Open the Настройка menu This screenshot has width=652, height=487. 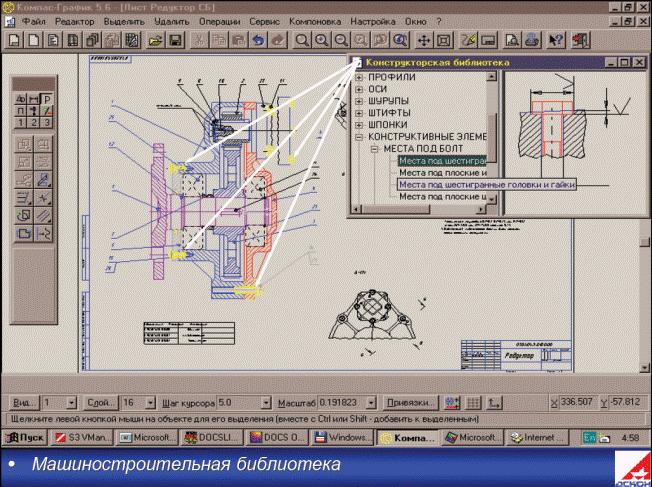coord(373,22)
